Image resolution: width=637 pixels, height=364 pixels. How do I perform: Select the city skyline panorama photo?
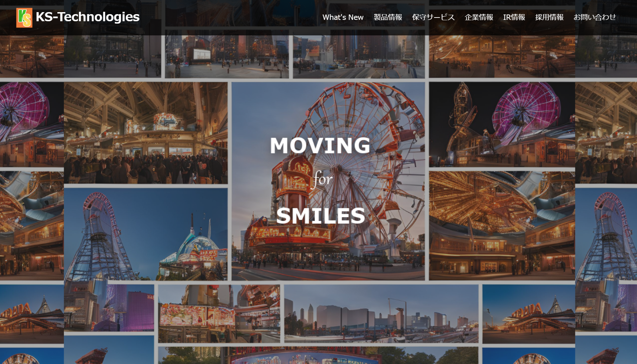point(381,314)
